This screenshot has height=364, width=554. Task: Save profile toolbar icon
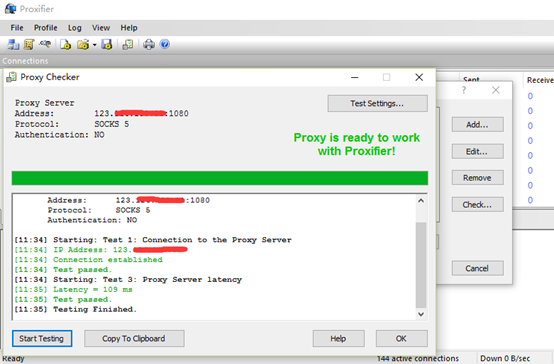pyautogui.click(x=106, y=45)
